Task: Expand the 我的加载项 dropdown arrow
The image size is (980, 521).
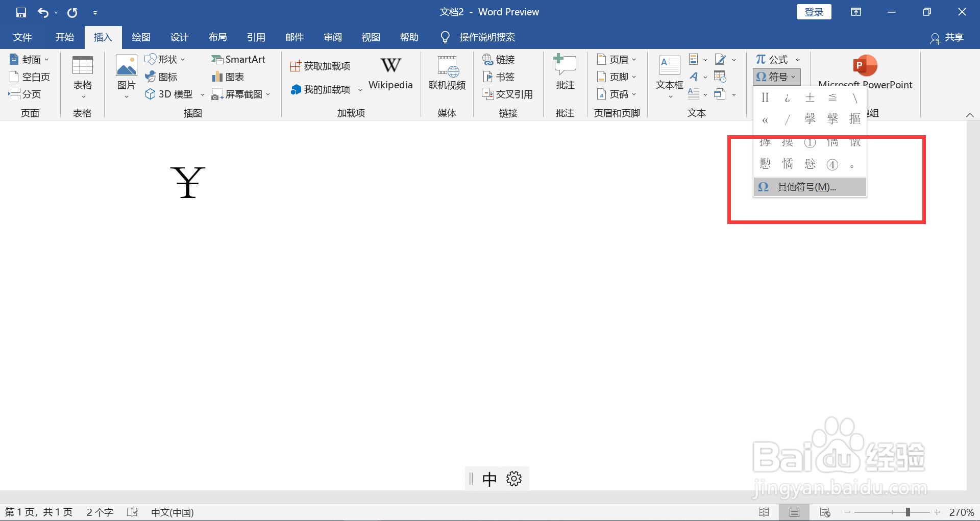Action: tap(360, 90)
